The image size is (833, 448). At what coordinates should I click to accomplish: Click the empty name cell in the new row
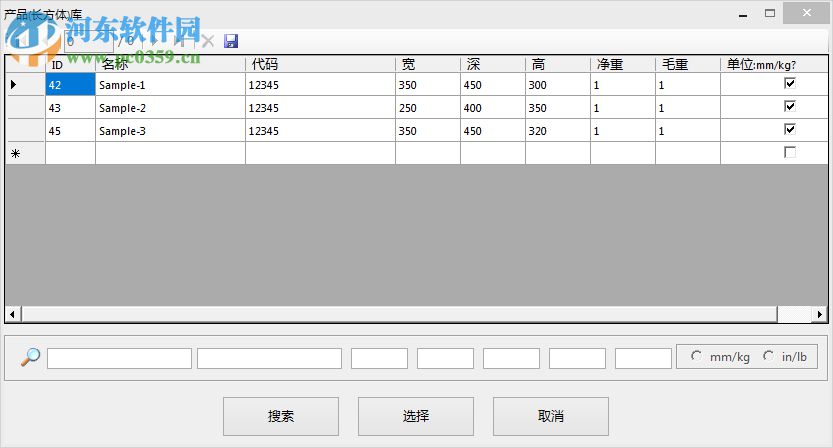[x=170, y=154]
